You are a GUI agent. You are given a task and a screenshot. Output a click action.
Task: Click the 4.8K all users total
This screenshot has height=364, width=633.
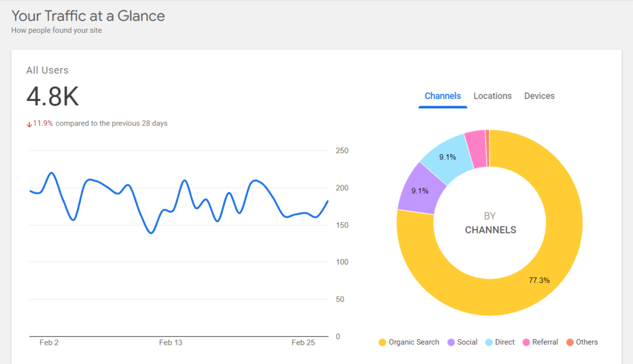point(53,97)
